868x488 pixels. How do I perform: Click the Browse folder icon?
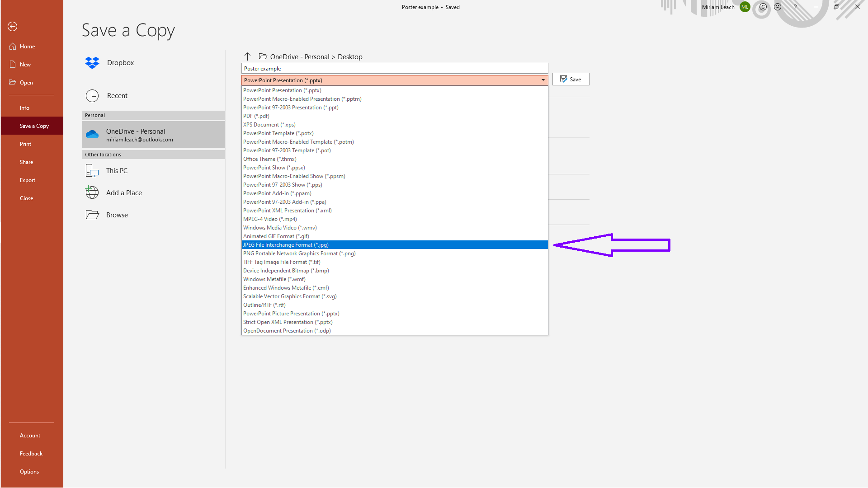tap(92, 215)
